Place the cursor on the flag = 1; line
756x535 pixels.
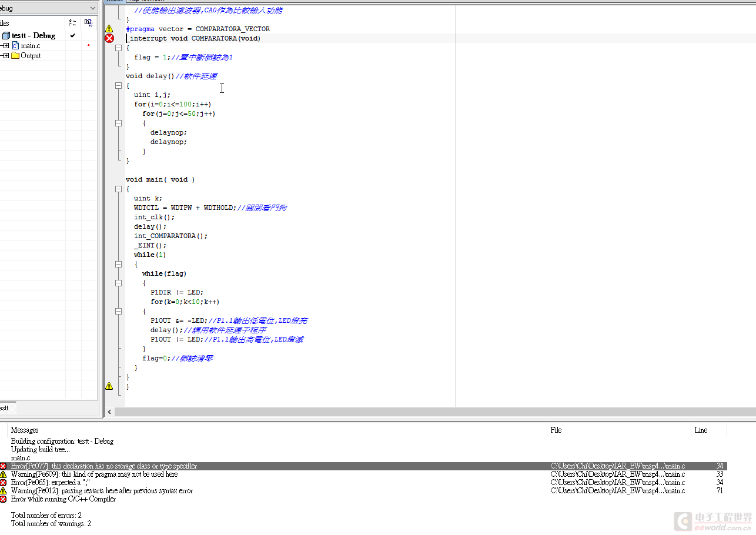[x=183, y=57]
